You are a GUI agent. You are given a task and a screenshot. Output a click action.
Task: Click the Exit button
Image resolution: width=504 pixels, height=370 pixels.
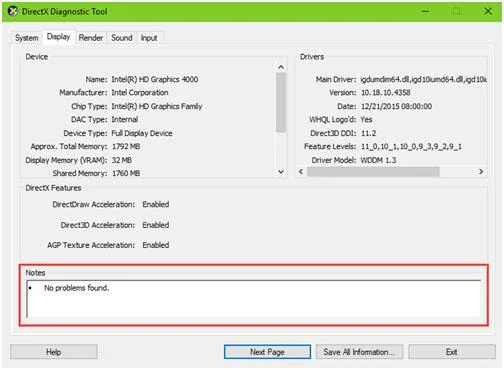[452, 352]
